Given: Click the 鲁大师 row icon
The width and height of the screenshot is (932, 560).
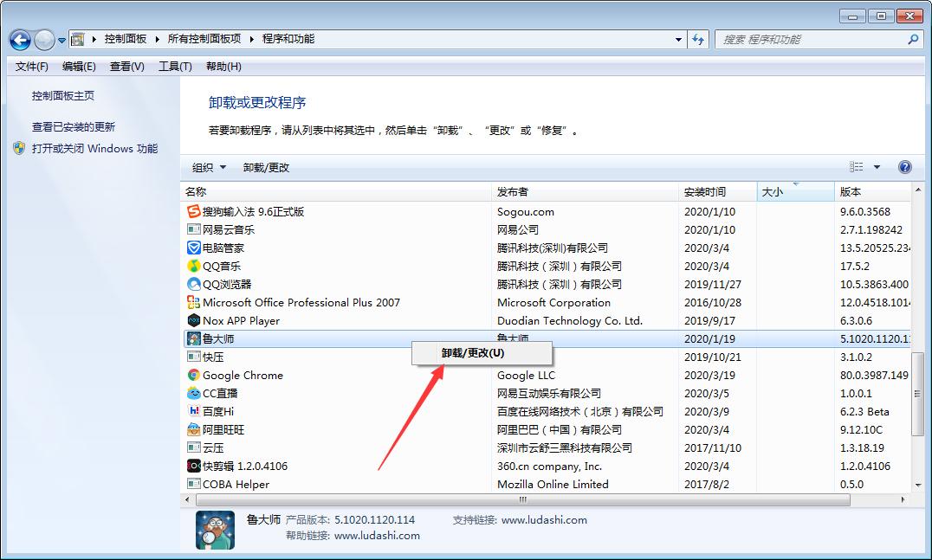Looking at the screenshot, I should tap(194, 338).
